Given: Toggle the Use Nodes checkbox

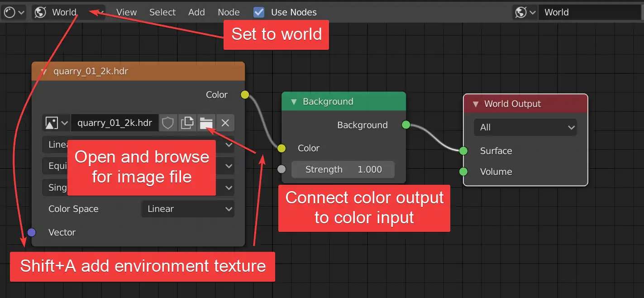Looking at the screenshot, I should (259, 12).
